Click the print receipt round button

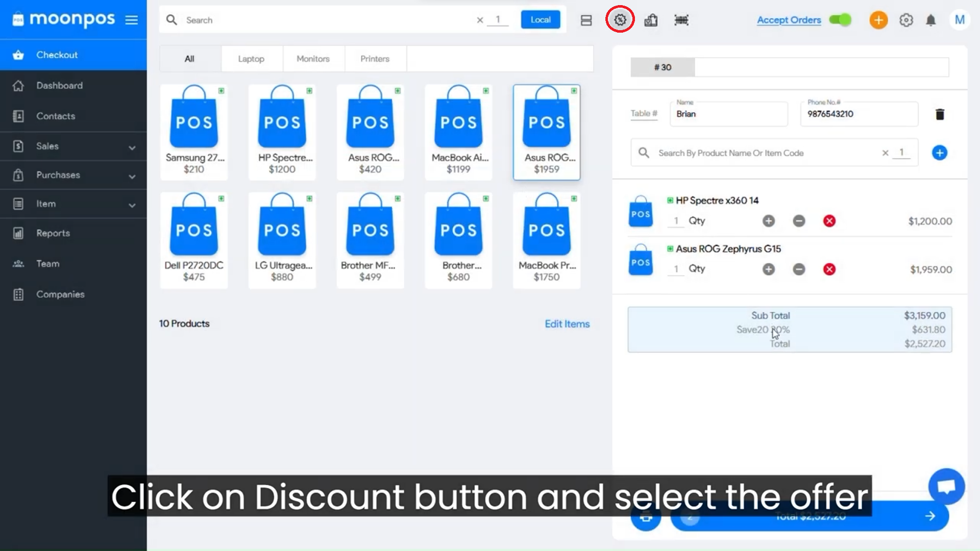click(646, 516)
